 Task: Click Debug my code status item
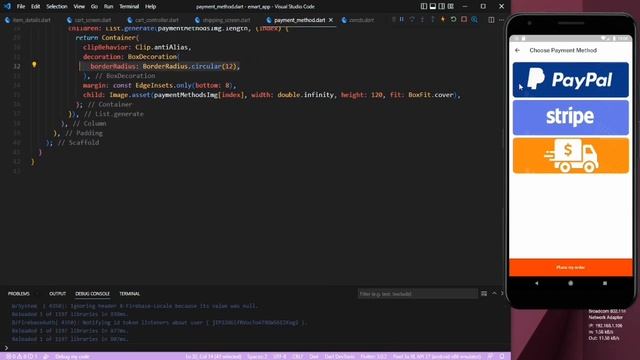pyautogui.click(x=72, y=356)
